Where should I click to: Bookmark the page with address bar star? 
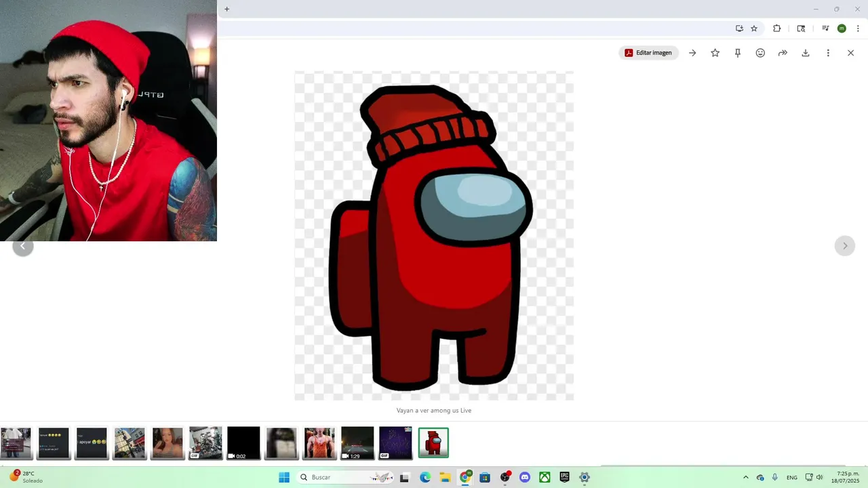point(754,28)
